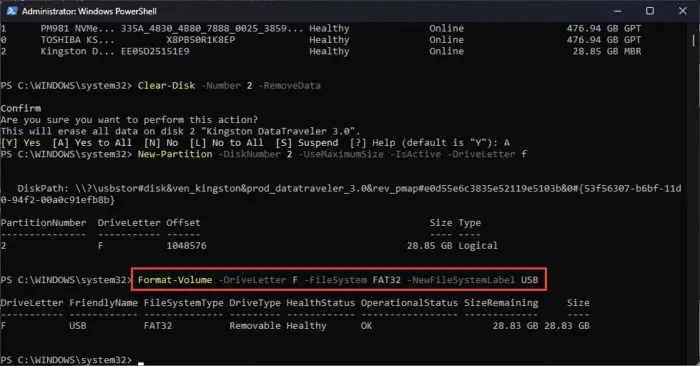
Task: Click the '28.85 GB MBR' size entry
Action: pyautogui.click(x=607, y=51)
